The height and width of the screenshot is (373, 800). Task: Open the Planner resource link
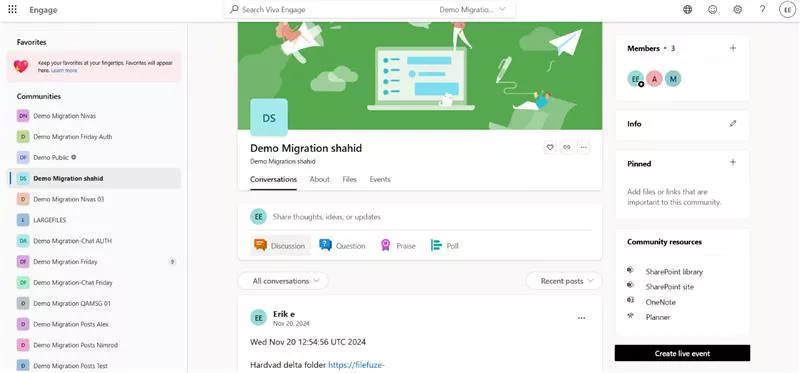pos(658,317)
